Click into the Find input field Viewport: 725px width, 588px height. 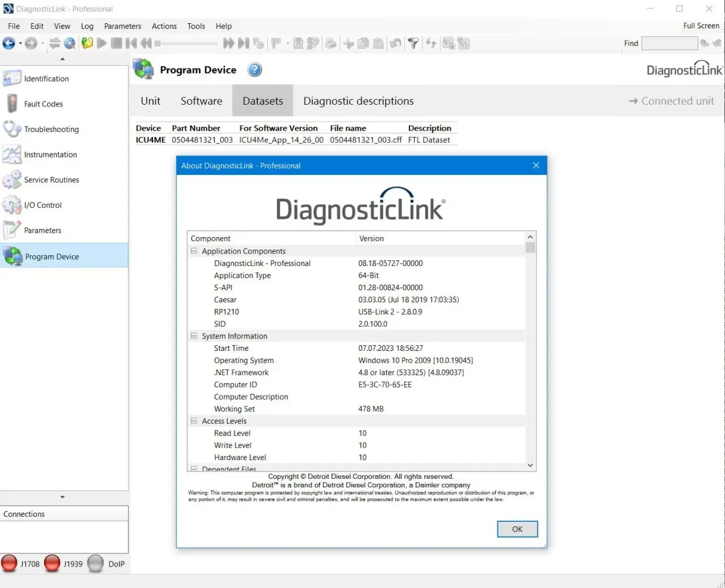point(669,44)
